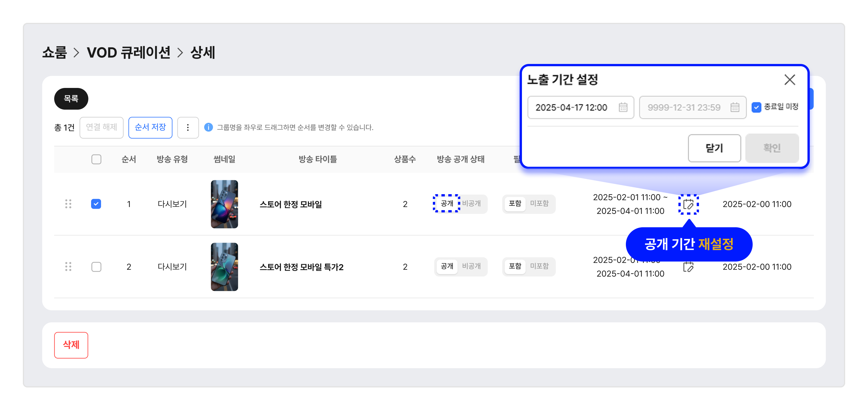Click the 순서 저장 button
This screenshot has width=868, height=410.
click(150, 127)
